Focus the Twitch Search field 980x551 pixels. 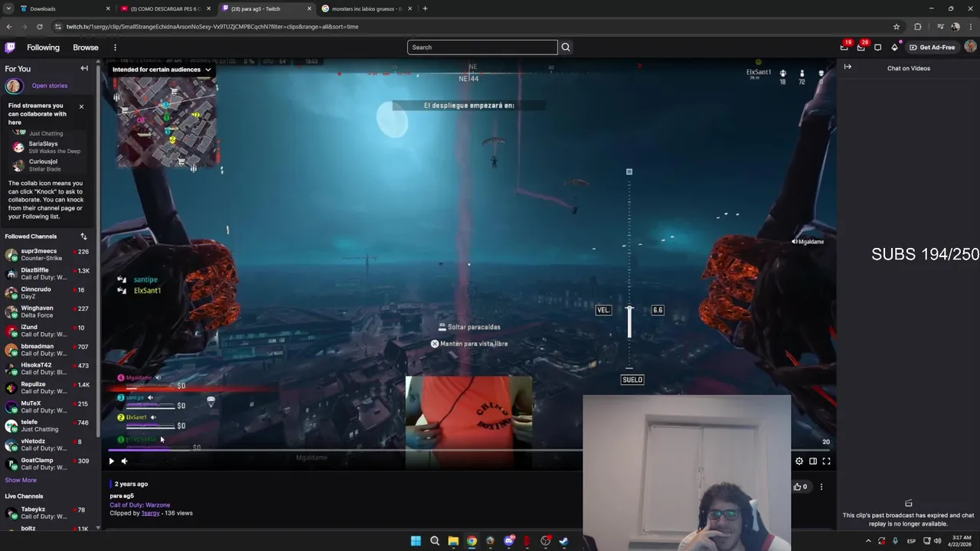click(482, 47)
